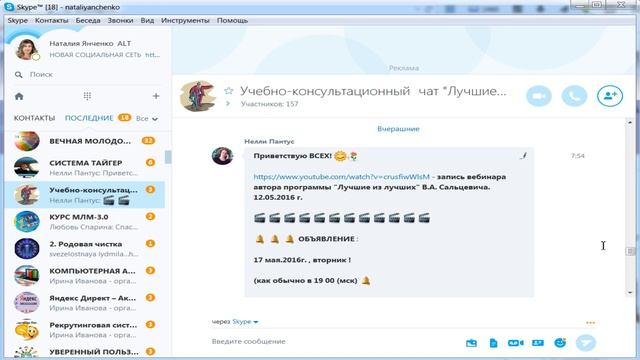Click the contact list scrollbar thumb

coord(168,157)
